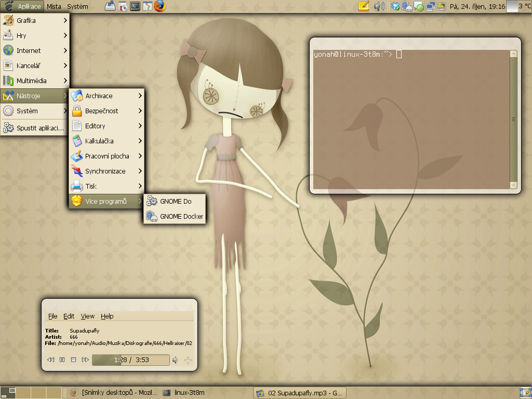
Task: Switch to the first workspace in pager
Action: [x=8, y=393]
